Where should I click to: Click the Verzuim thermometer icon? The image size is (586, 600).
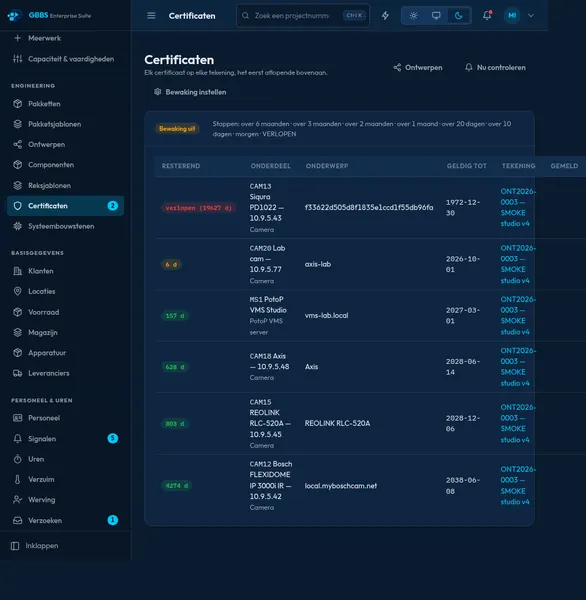click(x=18, y=479)
